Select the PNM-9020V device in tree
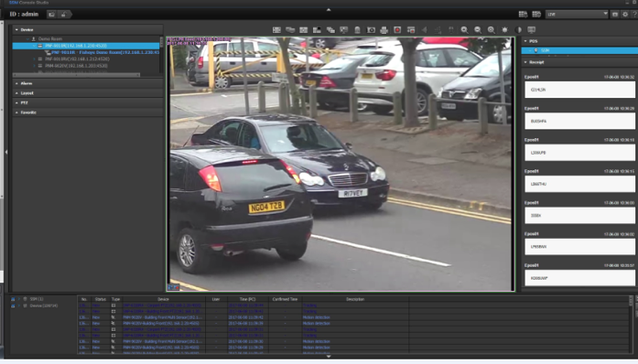638x364 pixels. click(x=77, y=66)
